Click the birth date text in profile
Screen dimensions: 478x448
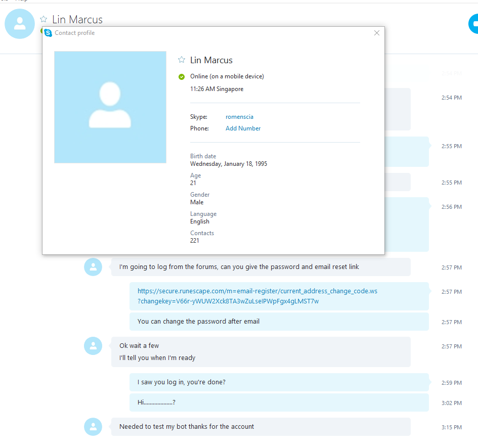point(229,164)
